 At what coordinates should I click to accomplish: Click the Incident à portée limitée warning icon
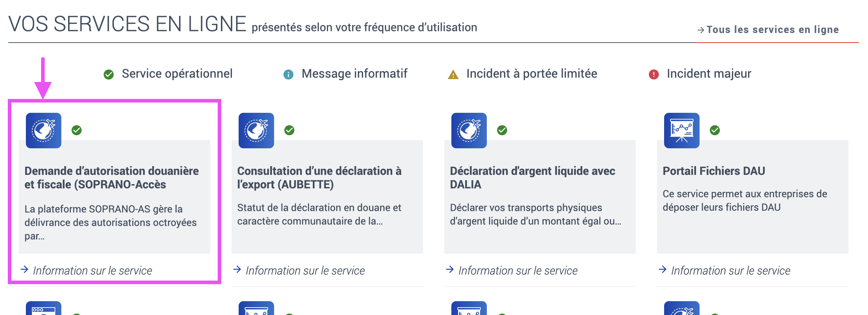click(453, 74)
